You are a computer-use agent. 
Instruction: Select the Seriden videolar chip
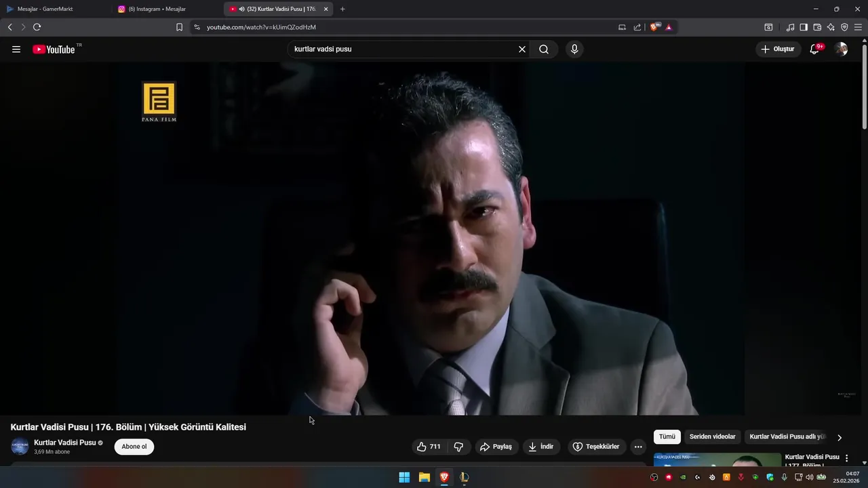712,437
